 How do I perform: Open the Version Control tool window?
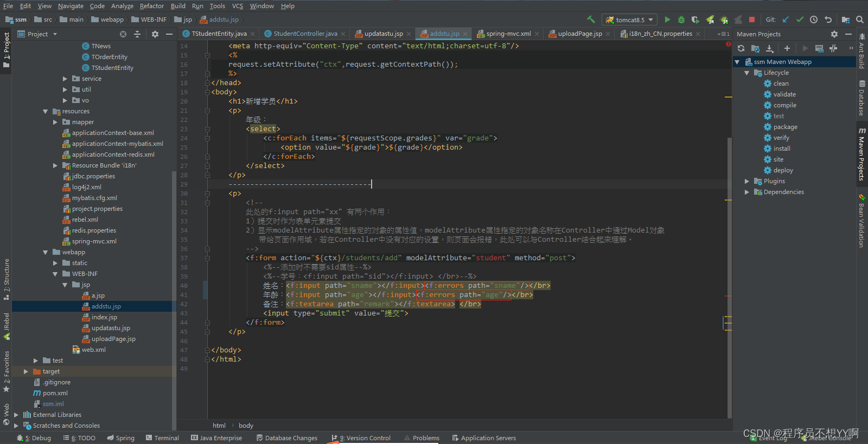361,438
